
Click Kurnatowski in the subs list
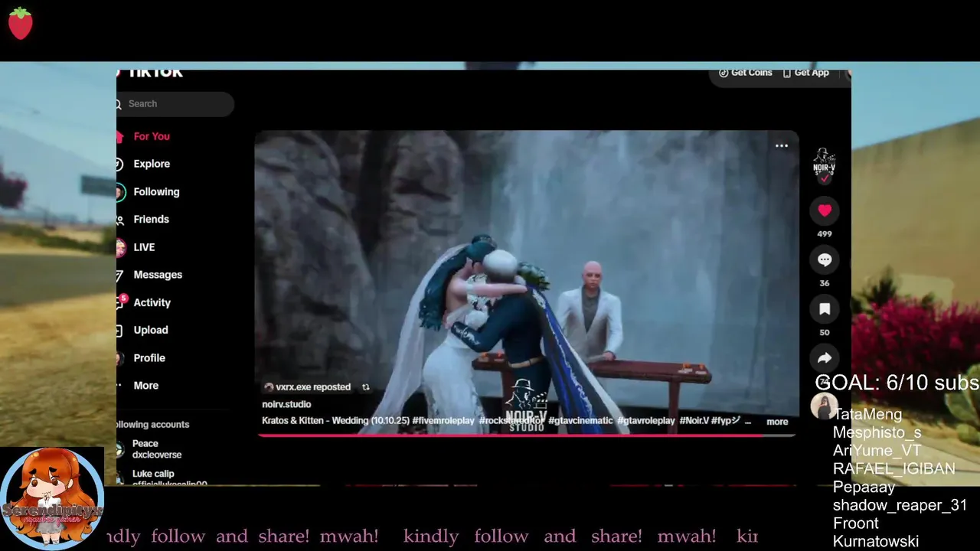point(875,542)
